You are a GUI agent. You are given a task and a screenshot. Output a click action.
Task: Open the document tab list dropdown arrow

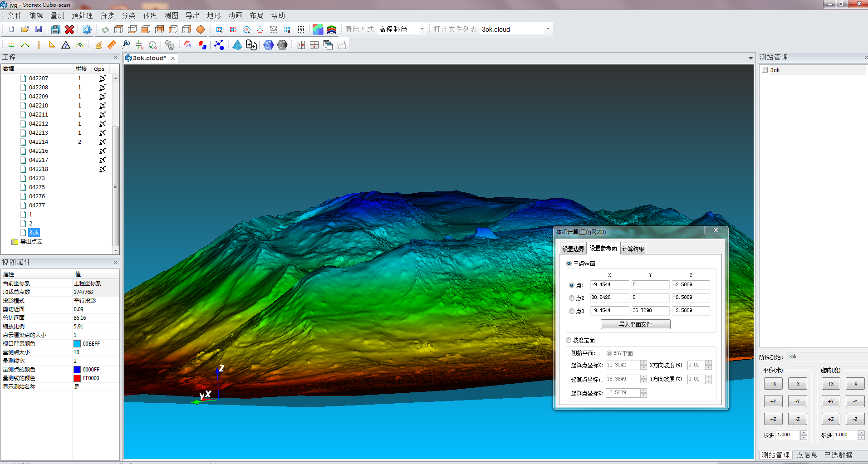pyautogui.click(x=750, y=58)
